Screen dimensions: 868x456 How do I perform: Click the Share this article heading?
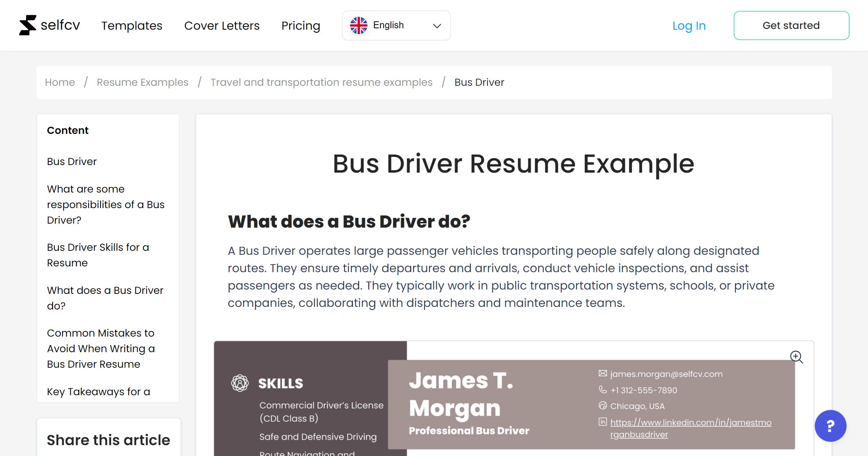click(109, 440)
